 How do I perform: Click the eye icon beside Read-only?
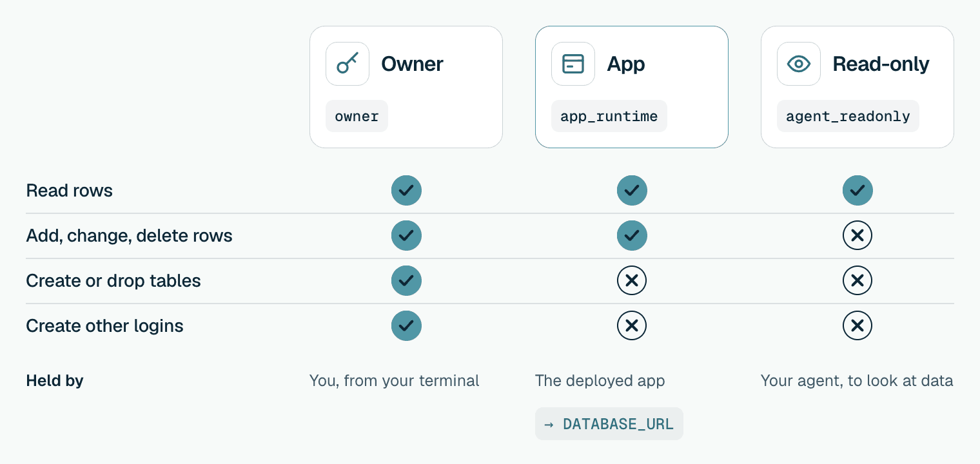point(799,64)
